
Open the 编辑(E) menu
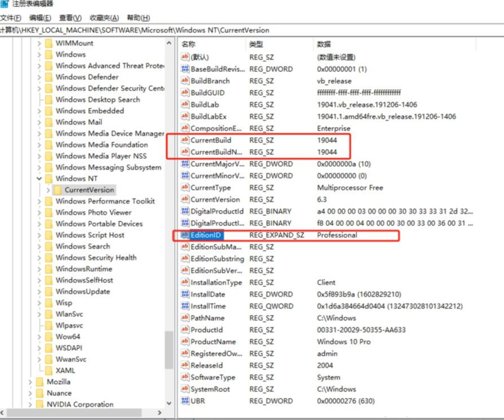coord(40,18)
